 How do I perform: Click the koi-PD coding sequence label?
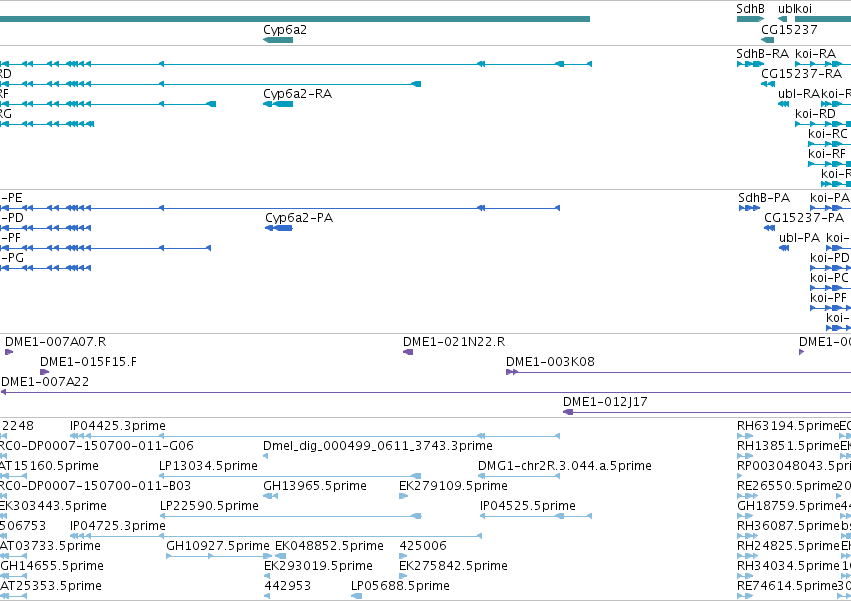[829, 258]
